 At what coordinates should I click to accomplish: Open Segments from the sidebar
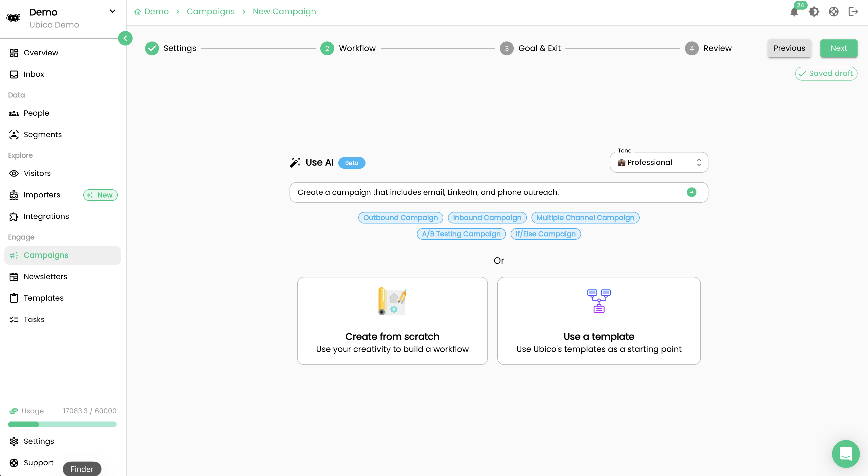42,135
